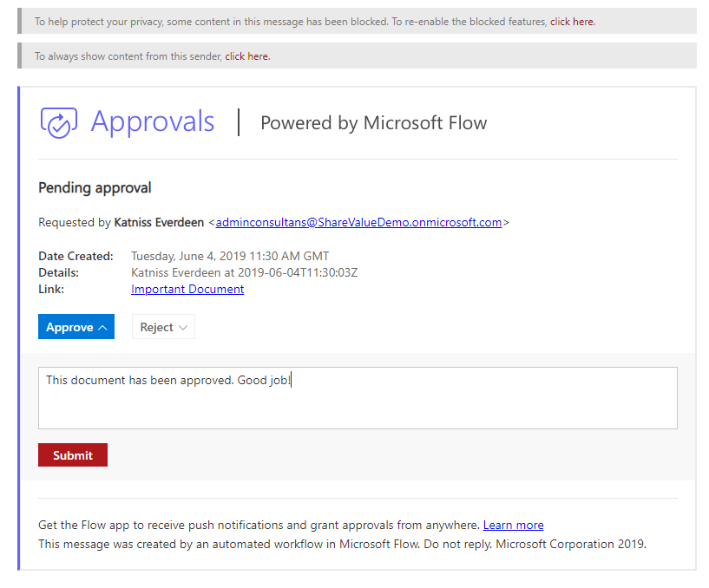The width and height of the screenshot is (709, 588).
Task: Click the requester name Katniss Everdeen
Action: point(159,222)
